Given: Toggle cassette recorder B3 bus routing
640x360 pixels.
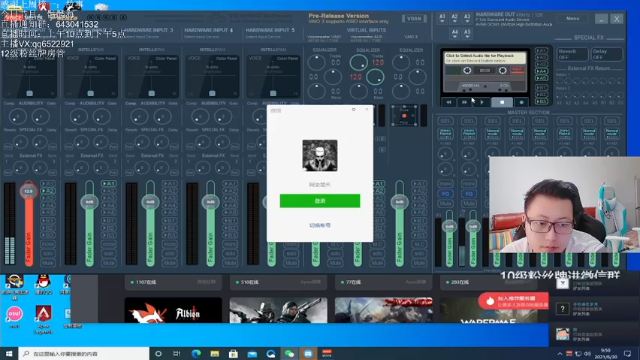Looking at the screenshot, I should [x=541, y=101].
